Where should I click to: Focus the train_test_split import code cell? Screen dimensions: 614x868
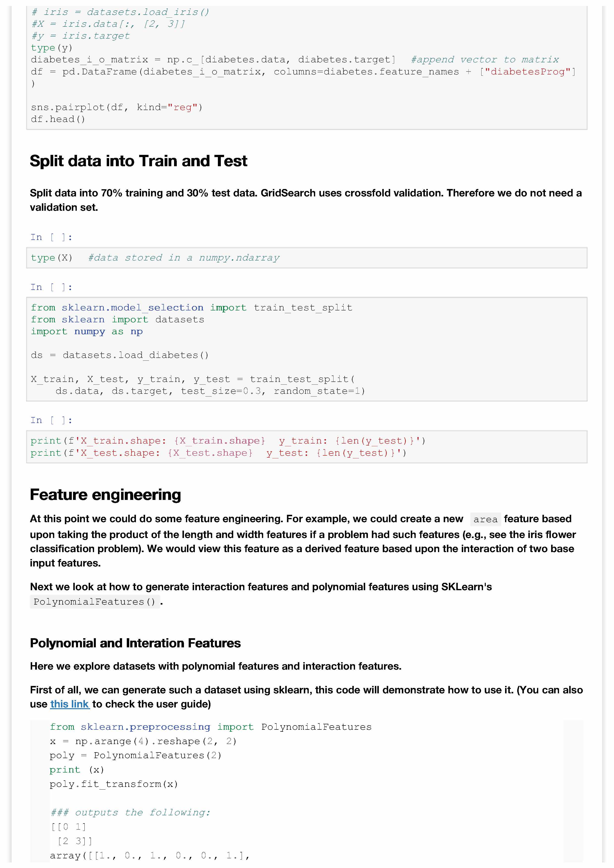307,349
